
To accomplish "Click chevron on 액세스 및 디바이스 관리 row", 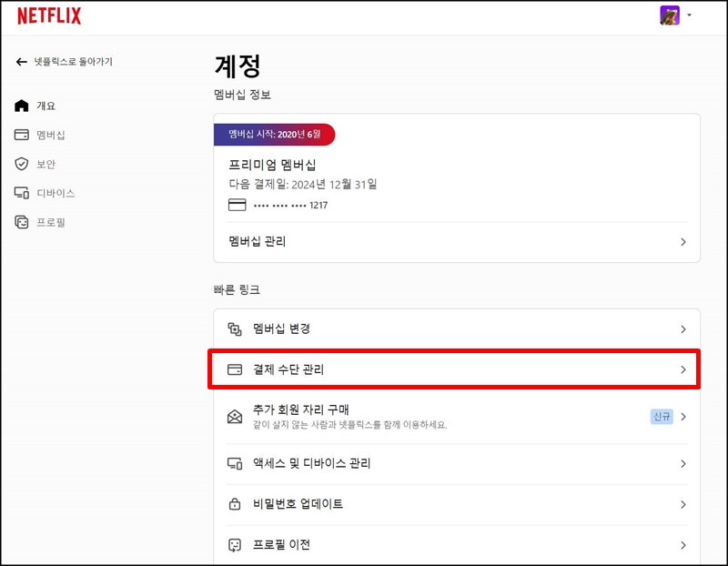I will 683,463.
